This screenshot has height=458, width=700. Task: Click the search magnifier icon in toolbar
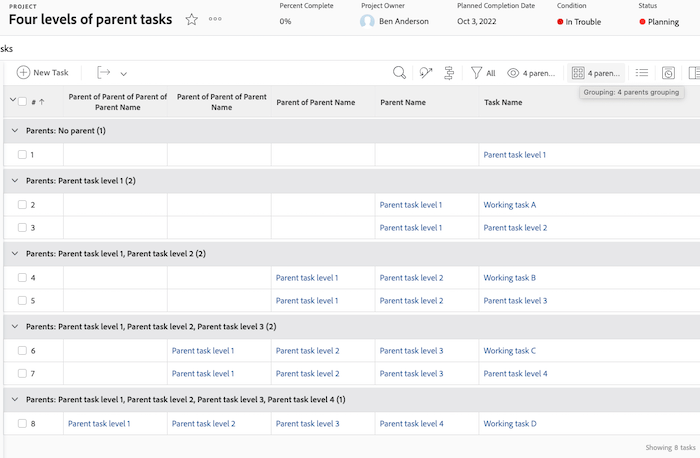click(x=399, y=72)
